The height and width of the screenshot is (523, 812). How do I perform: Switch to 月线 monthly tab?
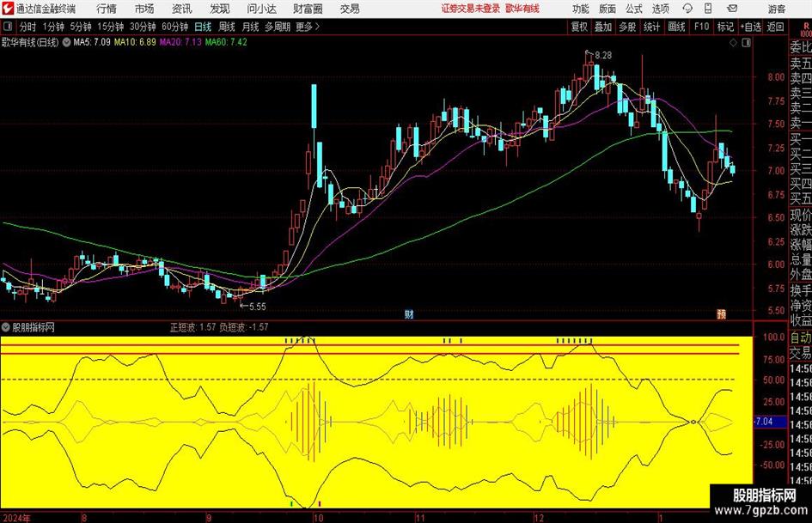click(x=251, y=27)
